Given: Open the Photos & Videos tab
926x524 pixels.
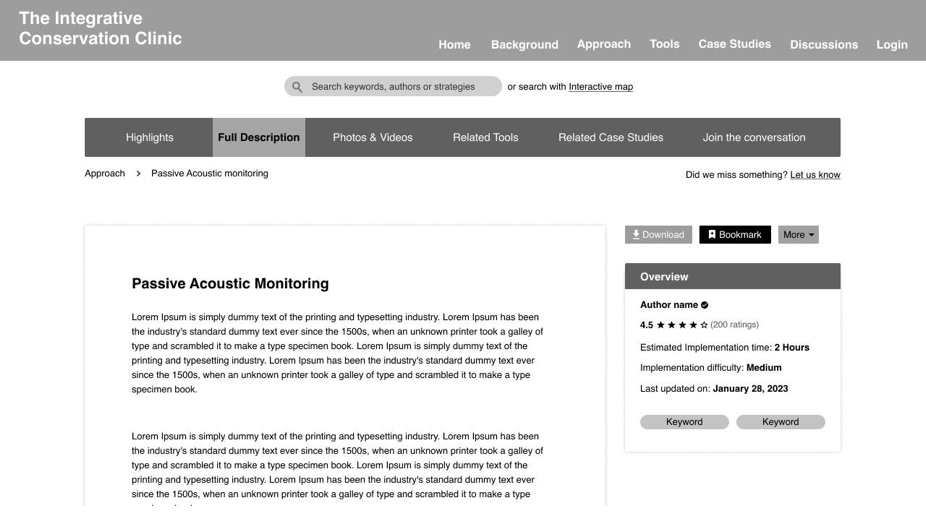Looking at the screenshot, I should pos(373,137).
